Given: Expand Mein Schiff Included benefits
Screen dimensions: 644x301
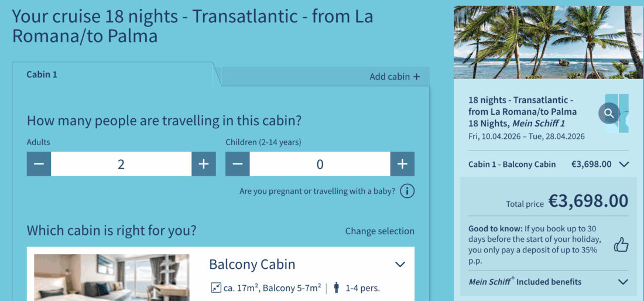Looking at the screenshot, I should pos(623,282).
